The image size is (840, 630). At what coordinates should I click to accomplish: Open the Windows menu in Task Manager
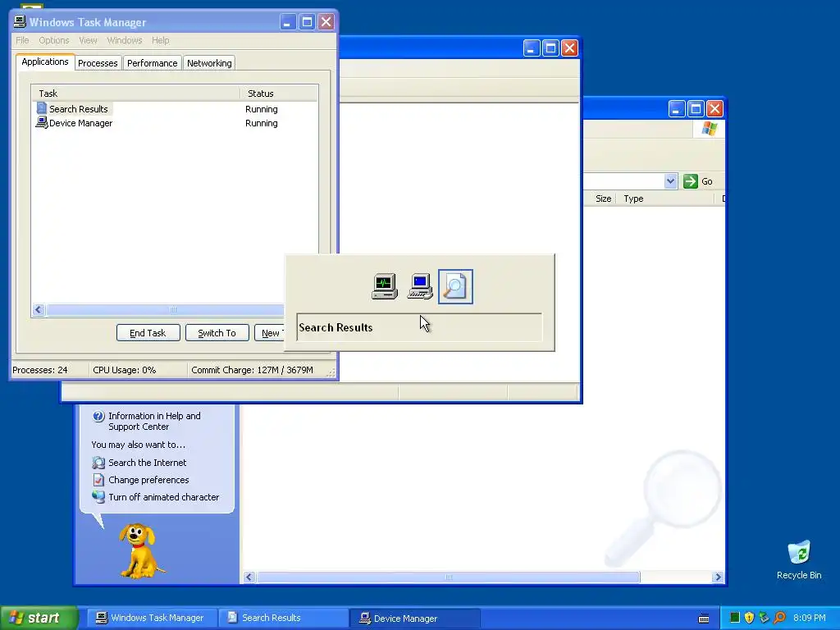click(125, 40)
